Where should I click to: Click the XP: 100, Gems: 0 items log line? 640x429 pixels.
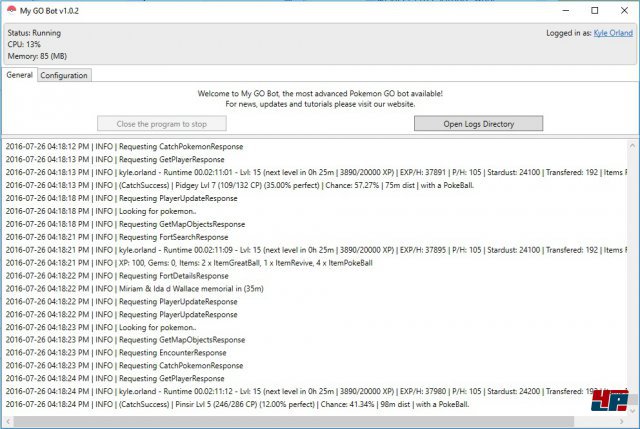189,263
